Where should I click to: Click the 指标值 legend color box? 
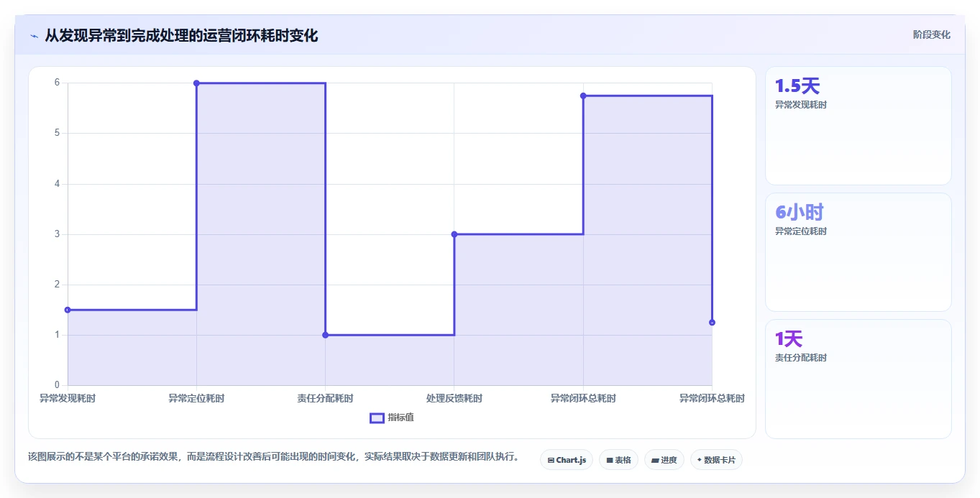tap(377, 418)
